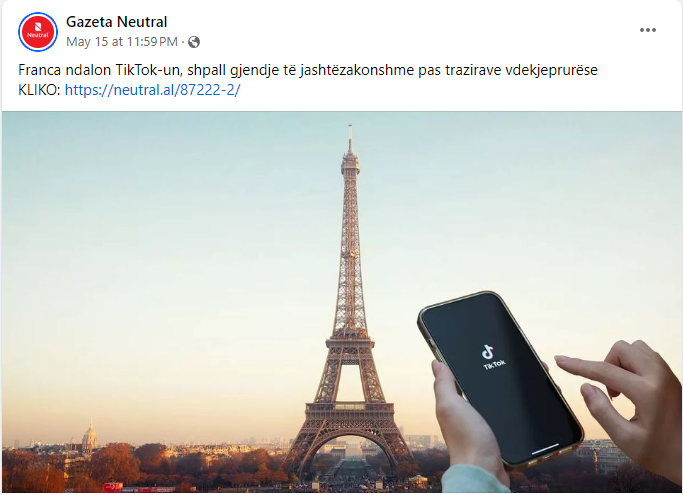Open the May 15 at 11:59 PM timestamp
The image size is (683, 495).
pos(122,42)
